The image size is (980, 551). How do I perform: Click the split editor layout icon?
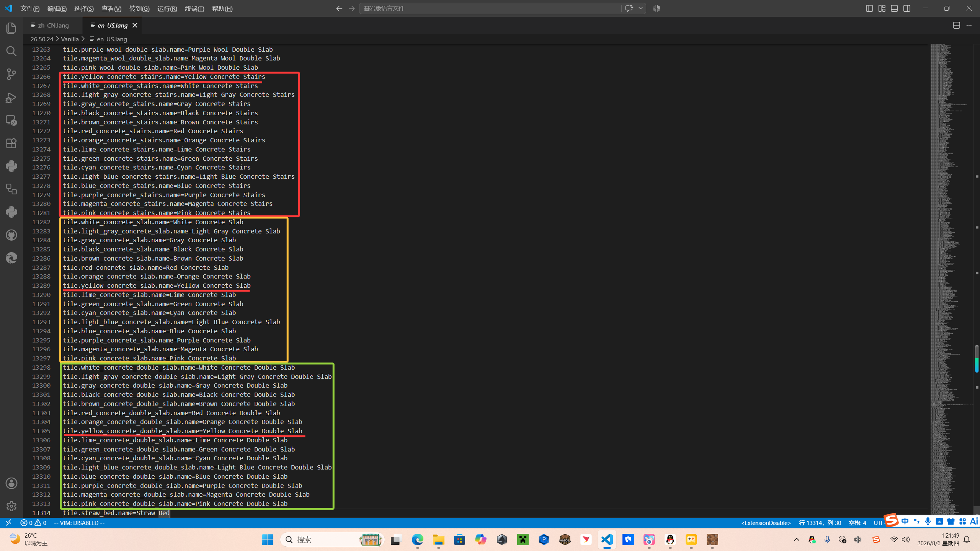point(956,25)
